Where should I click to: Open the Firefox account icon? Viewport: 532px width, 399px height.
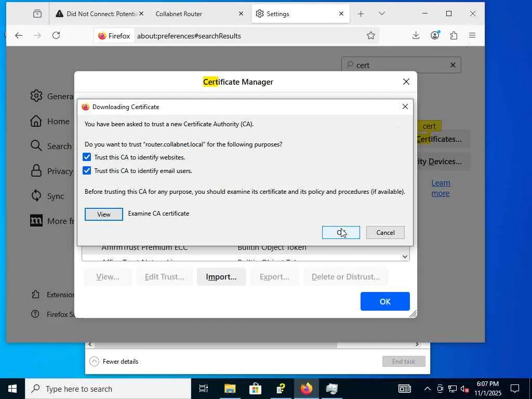pyautogui.click(x=435, y=35)
